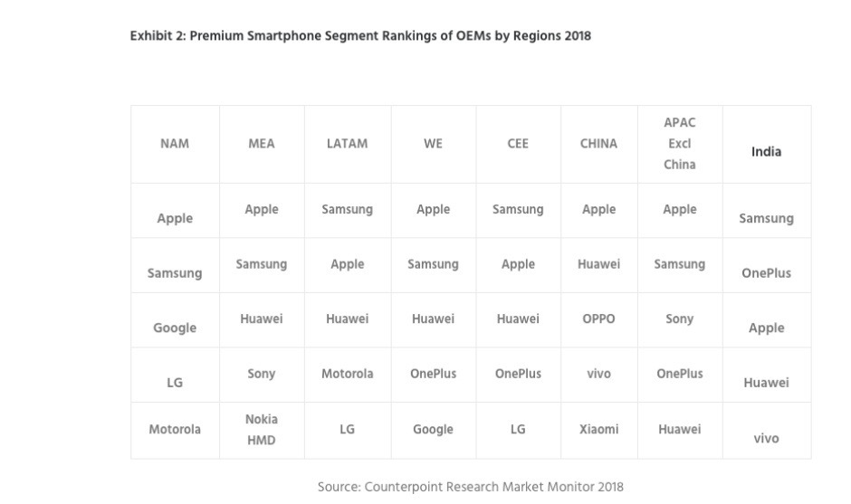Select Google in the NAM column
Screen dimensions: 851x504
(x=175, y=328)
